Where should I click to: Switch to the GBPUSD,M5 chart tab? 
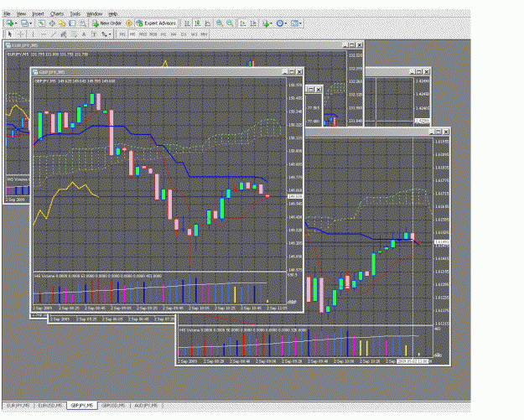click(113, 405)
